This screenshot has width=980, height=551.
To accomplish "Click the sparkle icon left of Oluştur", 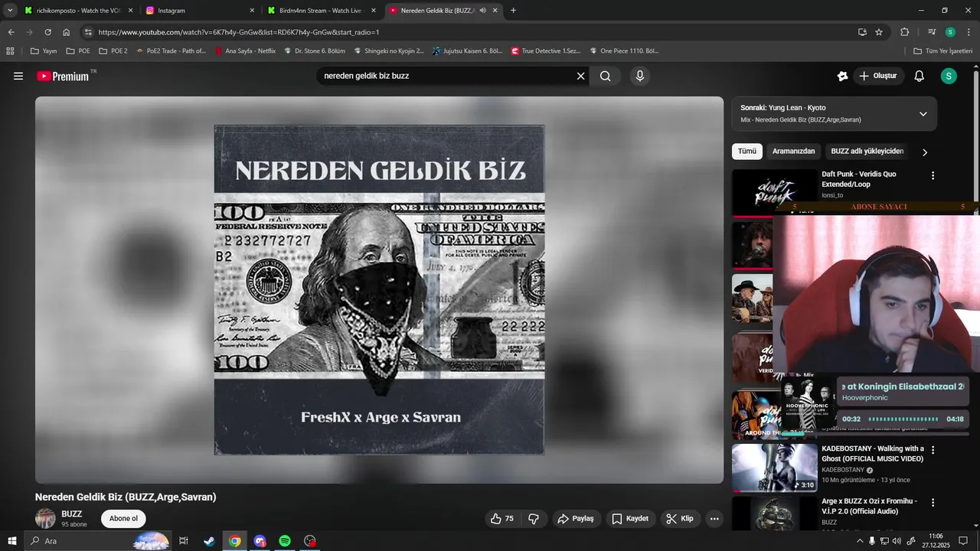I will (843, 76).
